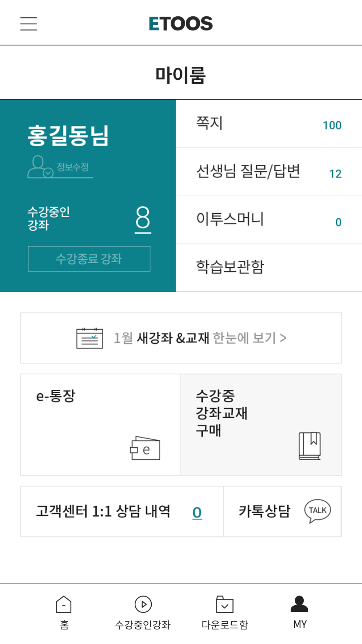The image size is (362, 644).
Task: Tap the ETOOS logo
Action: (x=181, y=24)
